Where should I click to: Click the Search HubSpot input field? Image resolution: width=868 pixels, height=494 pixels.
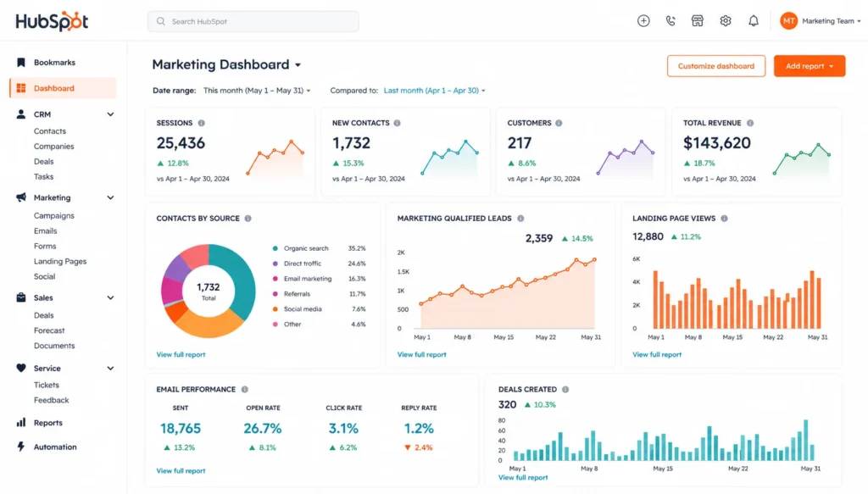coord(253,21)
